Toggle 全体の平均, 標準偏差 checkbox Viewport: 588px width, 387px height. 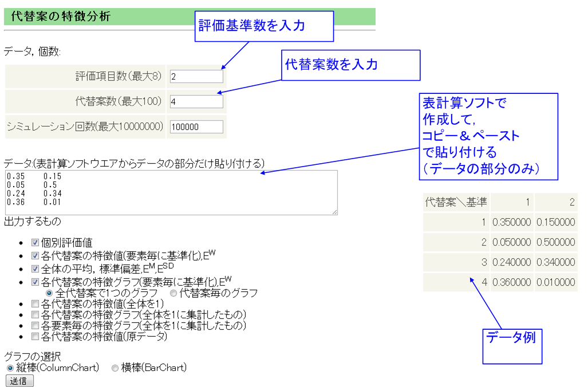tap(35, 269)
